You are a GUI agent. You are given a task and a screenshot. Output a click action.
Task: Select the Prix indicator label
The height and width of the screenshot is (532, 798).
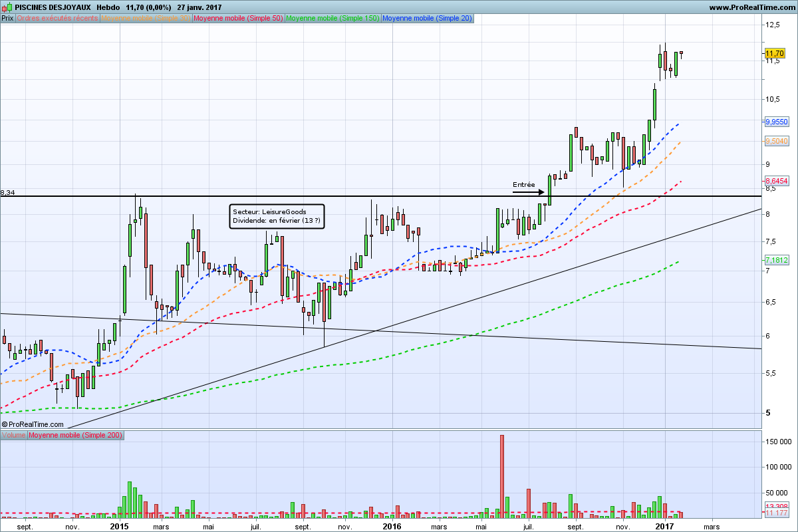[x=7, y=18]
